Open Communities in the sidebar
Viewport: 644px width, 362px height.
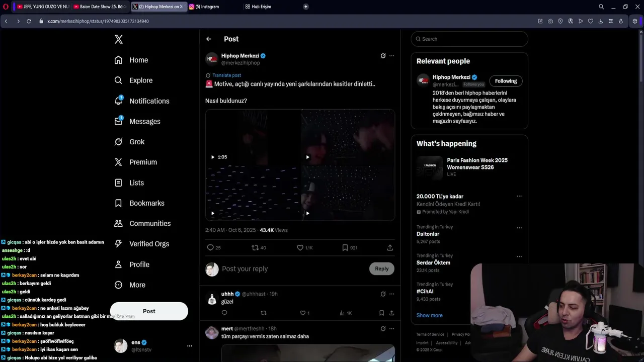coord(142,223)
